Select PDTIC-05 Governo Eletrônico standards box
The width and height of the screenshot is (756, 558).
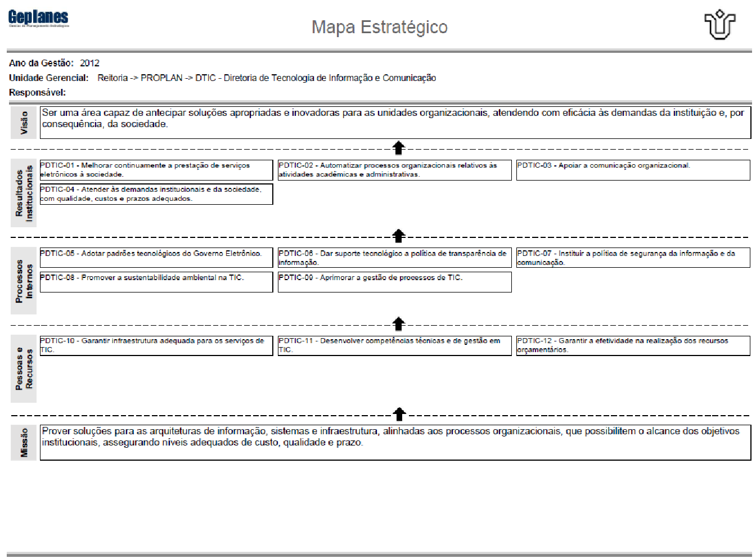tap(156, 258)
